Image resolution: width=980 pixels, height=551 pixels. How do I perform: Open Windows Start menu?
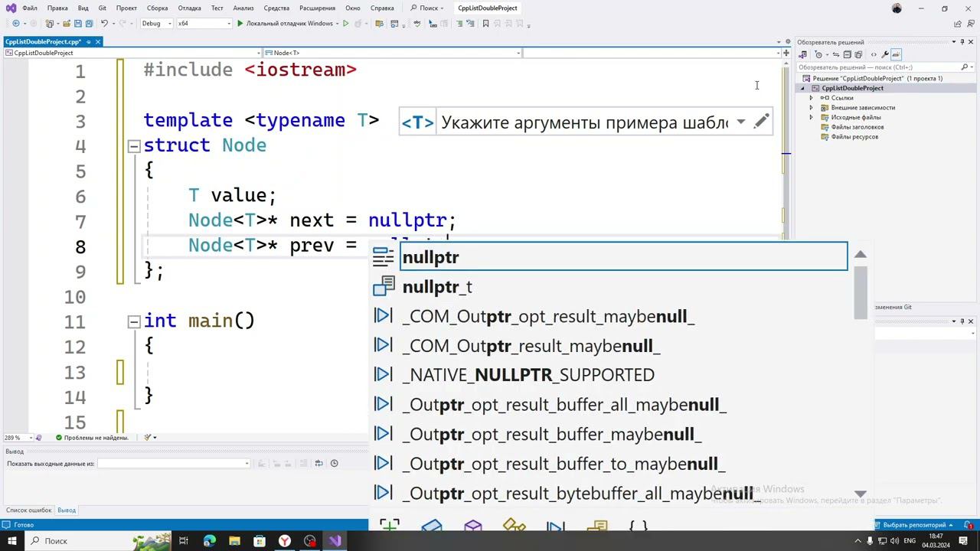pos(12,541)
